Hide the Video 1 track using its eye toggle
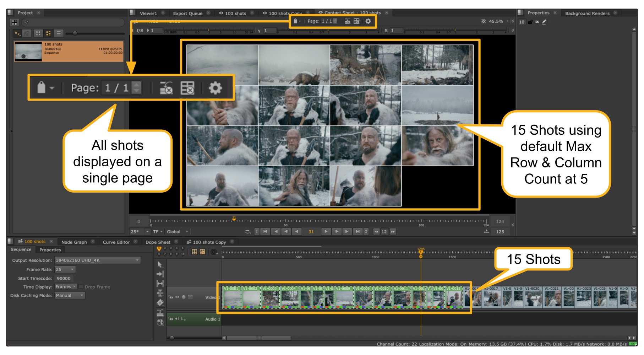Screen dimensions: 644x355 tap(177, 297)
